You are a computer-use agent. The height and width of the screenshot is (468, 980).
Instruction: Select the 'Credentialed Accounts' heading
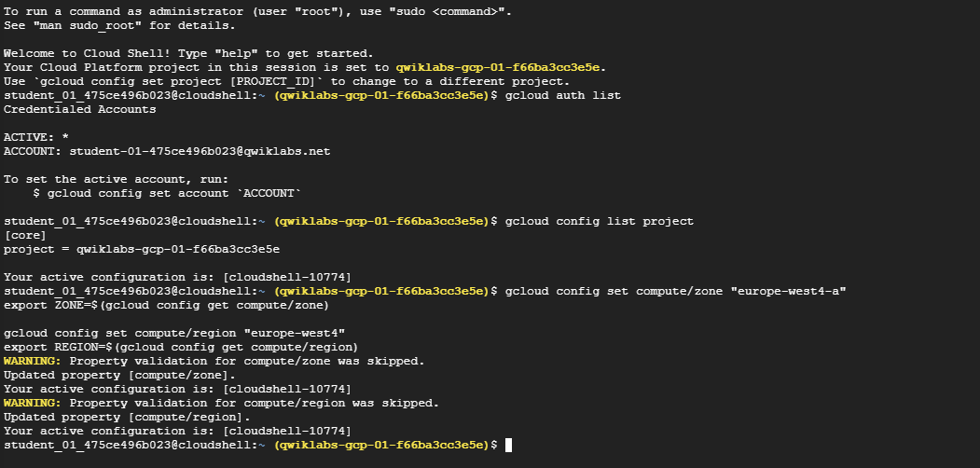80,109
